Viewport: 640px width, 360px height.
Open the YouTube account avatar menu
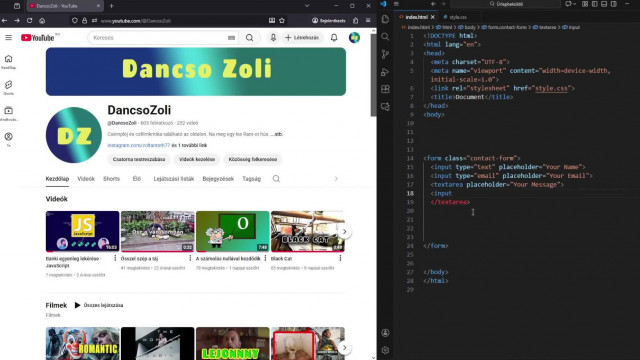(354, 38)
